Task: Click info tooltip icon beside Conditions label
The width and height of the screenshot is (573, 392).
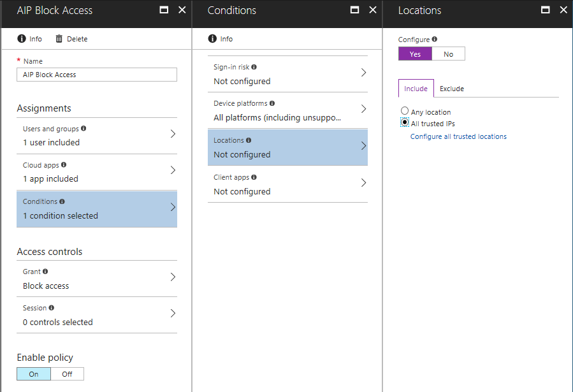Action: tap(62, 201)
